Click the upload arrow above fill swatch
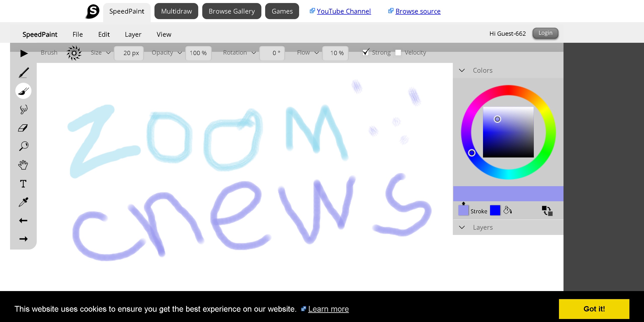This screenshot has height=322, width=644. pyautogui.click(x=463, y=203)
